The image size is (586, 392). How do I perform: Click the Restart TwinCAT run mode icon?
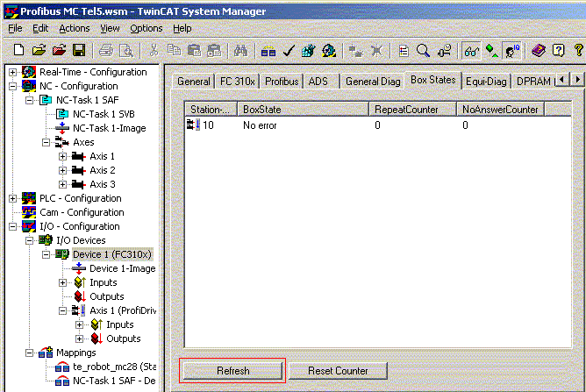pos(329,50)
